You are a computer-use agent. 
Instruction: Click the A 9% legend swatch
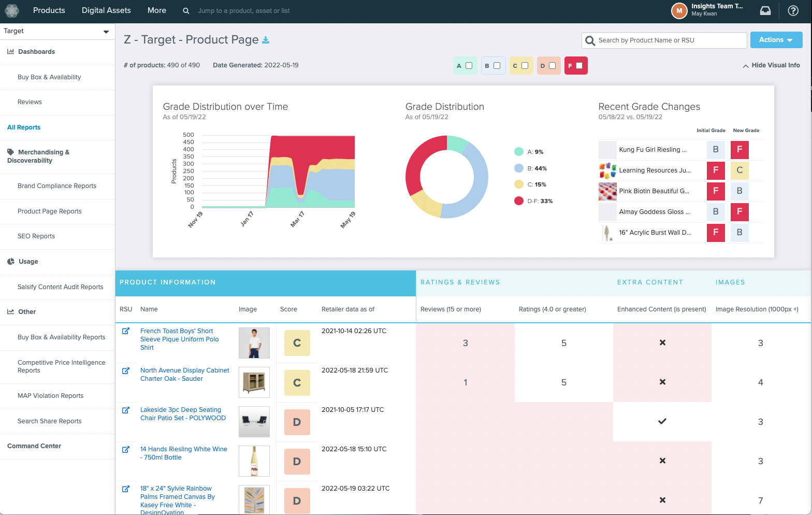pyautogui.click(x=518, y=152)
